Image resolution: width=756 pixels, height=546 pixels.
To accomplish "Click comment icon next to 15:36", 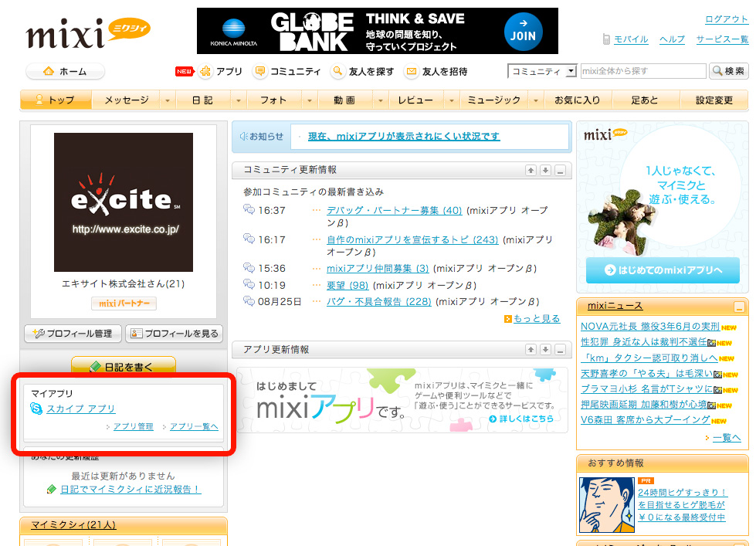I will [x=249, y=267].
